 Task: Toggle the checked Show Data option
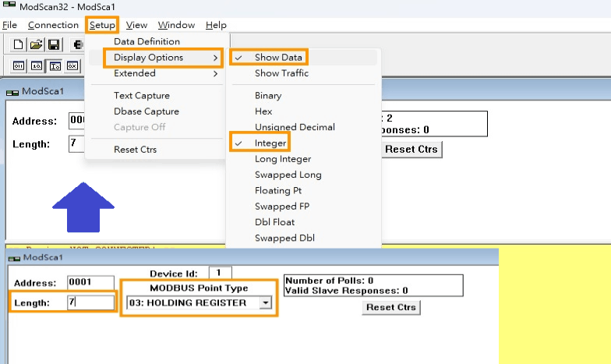tap(278, 58)
